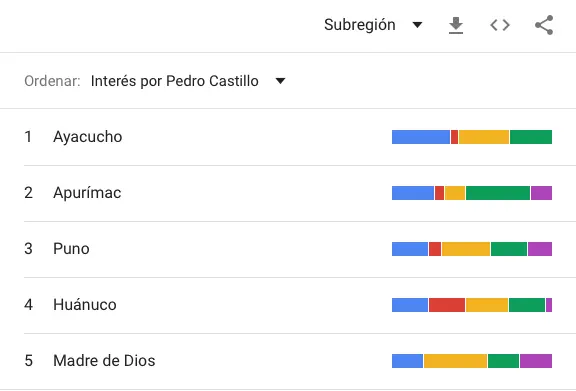The width and height of the screenshot is (576, 391).
Task: Click the yellow segment in Ayacucho bar
Action: (484, 137)
